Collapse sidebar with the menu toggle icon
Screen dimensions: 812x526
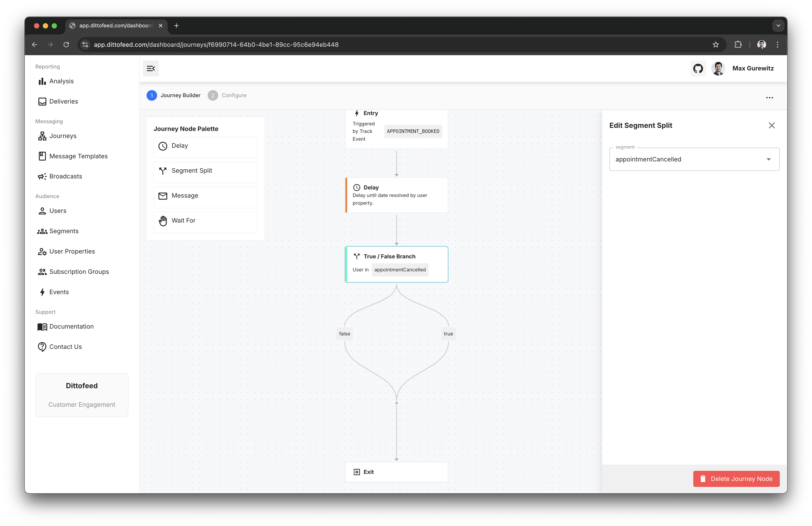click(x=151, y=69)
